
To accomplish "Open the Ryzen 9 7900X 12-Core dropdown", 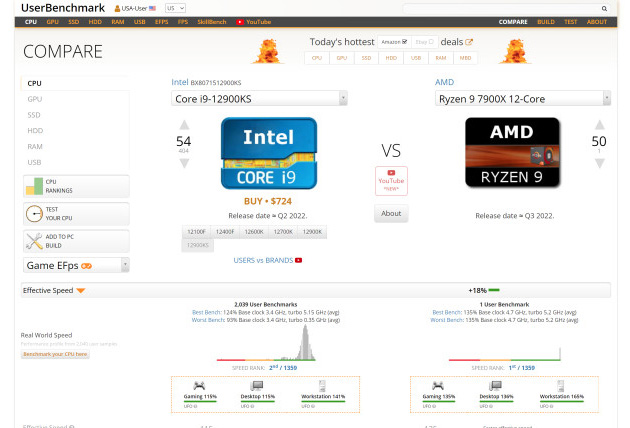I will [x=523, y=99].
